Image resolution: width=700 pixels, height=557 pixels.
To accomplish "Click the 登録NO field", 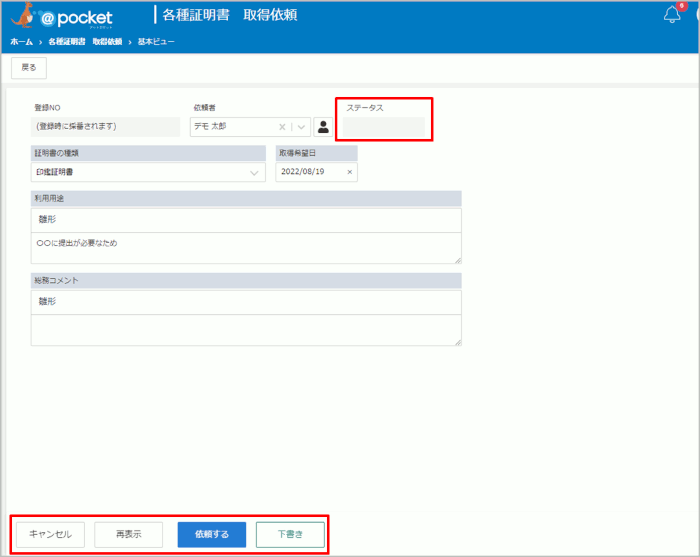I will [x=105, y=127].
